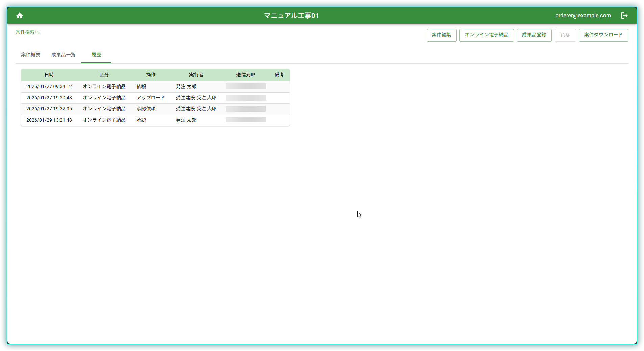Screen dimensions: 644x351
Task: Click オンライン電子納品 in the 13:21:48 row
Action: (104, 120)
